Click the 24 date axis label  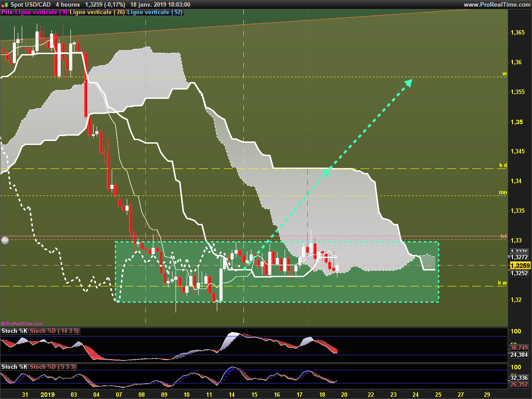pos(416,394)
